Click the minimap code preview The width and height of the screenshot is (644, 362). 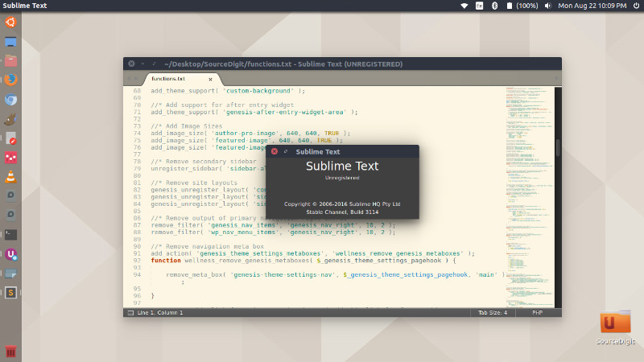point(530,197)
